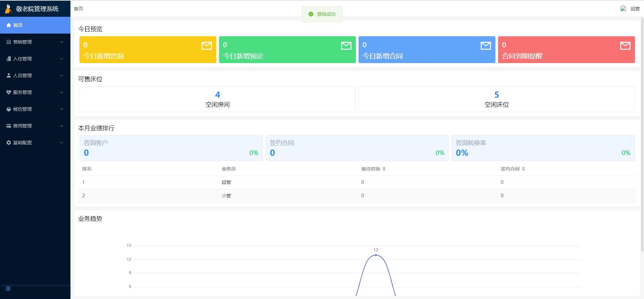The width and height of the screenshot is (644, 299).
Task: Click the 空闲床位 count card
Action: (496, 99)
